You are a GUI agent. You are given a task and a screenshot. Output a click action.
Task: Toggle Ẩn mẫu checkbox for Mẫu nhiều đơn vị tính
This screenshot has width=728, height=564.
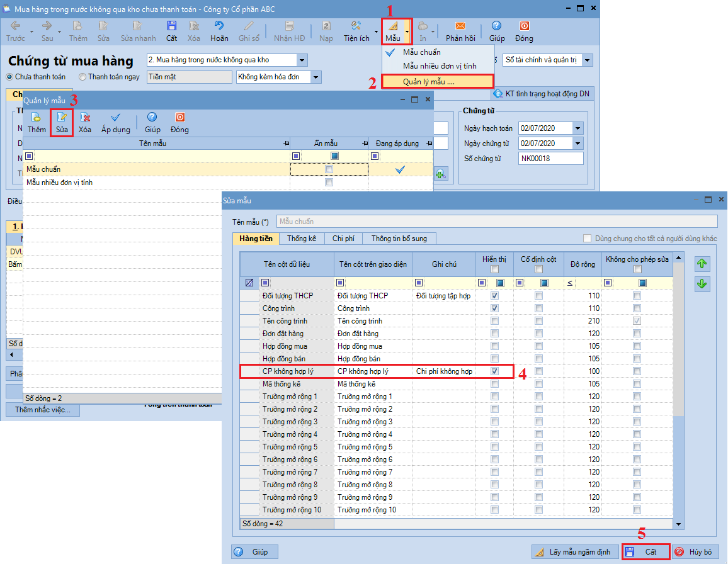[329, 183]
